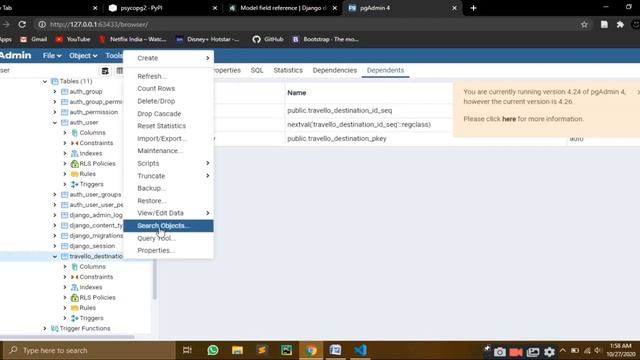Switch to the SQL tab
This screenshot has height=360, width=640.
[x=257, y=70]
